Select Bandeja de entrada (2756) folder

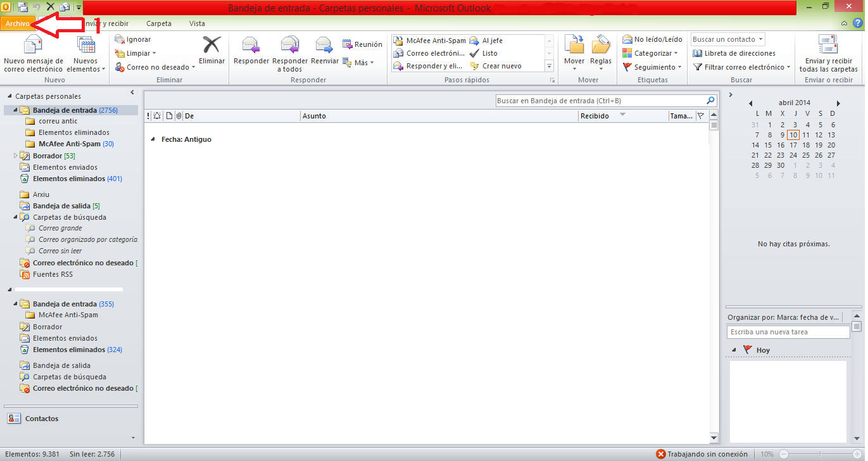(x=70, y=110)
